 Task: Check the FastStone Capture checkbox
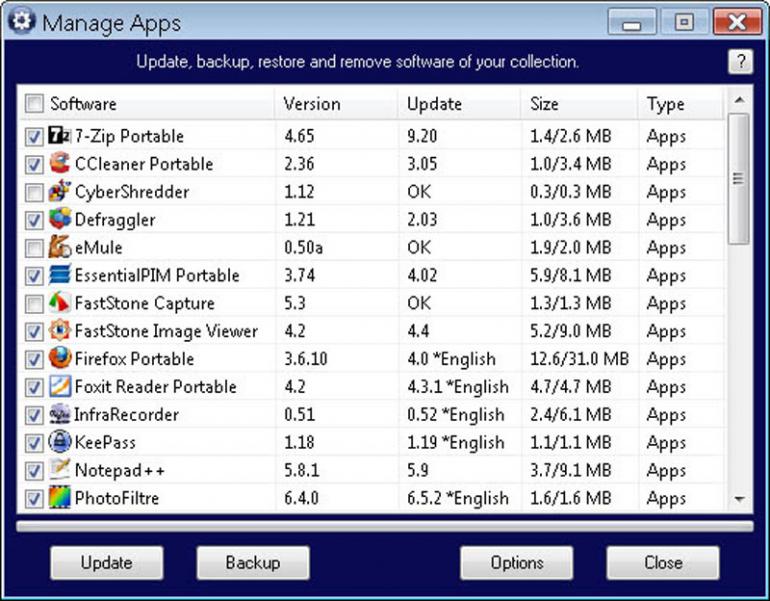[34, 304]
